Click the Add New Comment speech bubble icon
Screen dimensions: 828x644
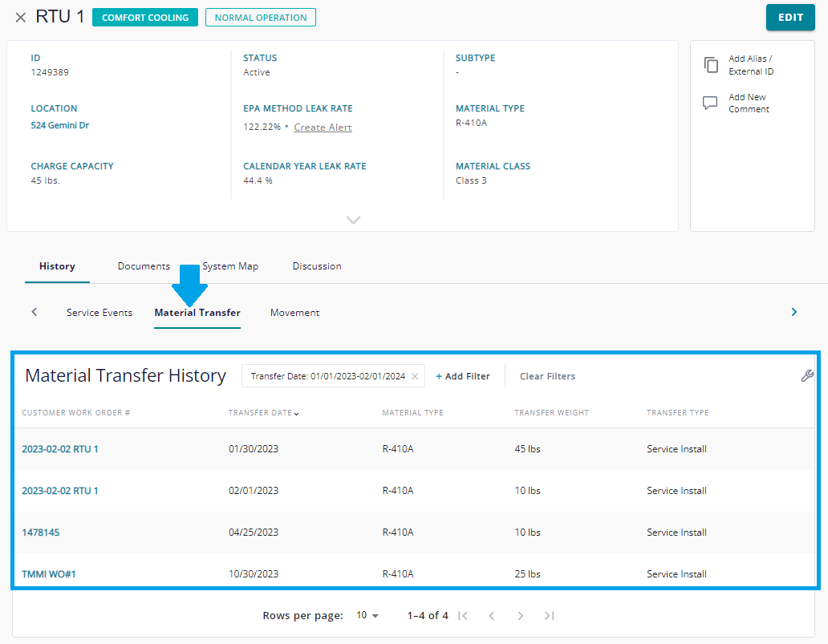(x=710, y=103)
